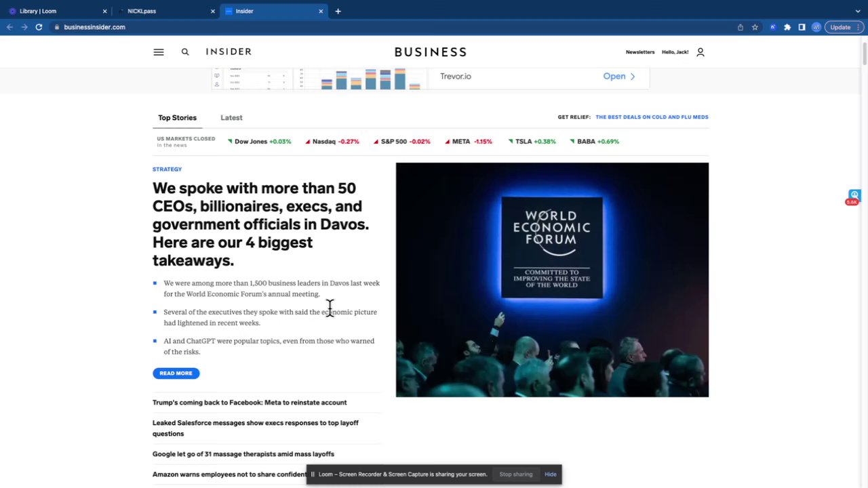Open the NICKLpass extension icon

click(x=773, y=27)
